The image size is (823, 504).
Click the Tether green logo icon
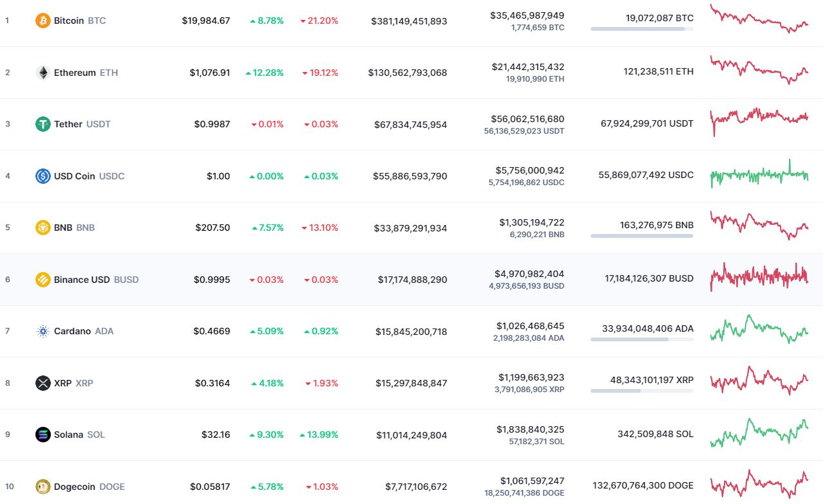coord(42,124)
